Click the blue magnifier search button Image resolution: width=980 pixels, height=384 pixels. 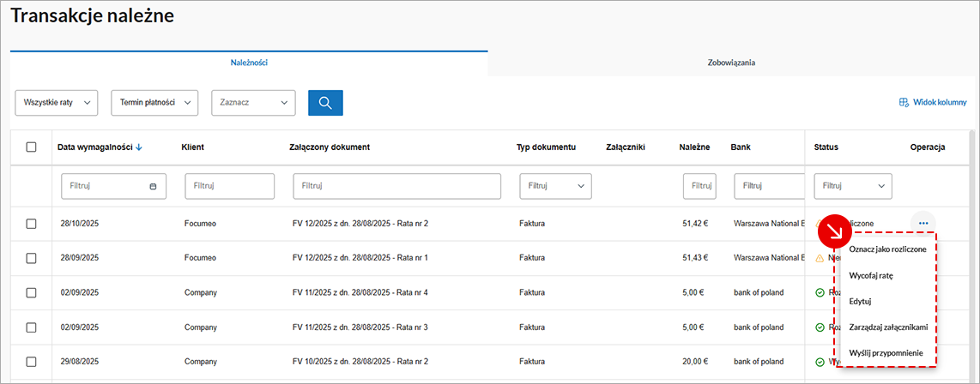(325, 103)
